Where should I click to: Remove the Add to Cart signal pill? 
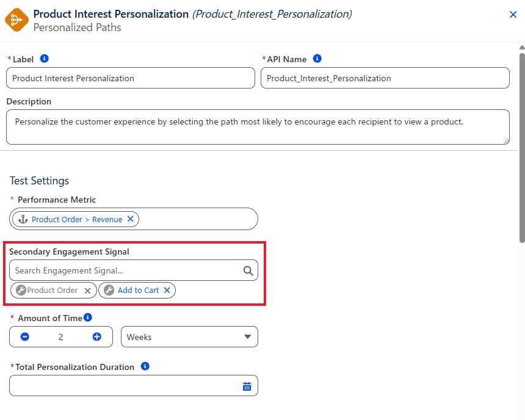(x=167, y=291)
